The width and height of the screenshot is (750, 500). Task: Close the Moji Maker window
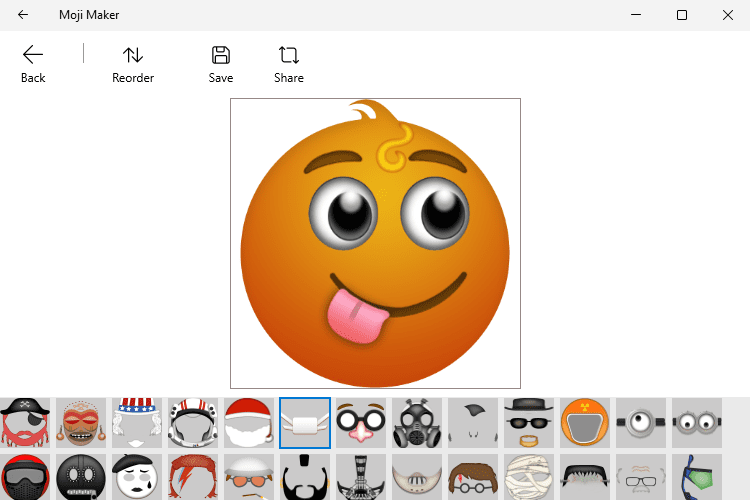tap(728, 15)
